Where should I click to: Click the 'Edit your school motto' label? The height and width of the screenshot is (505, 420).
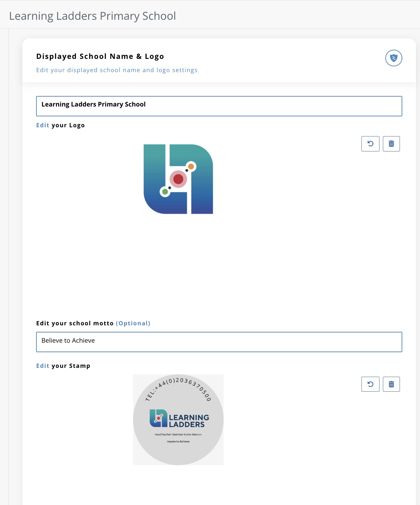pyautogui.click(x=93, y=323)
